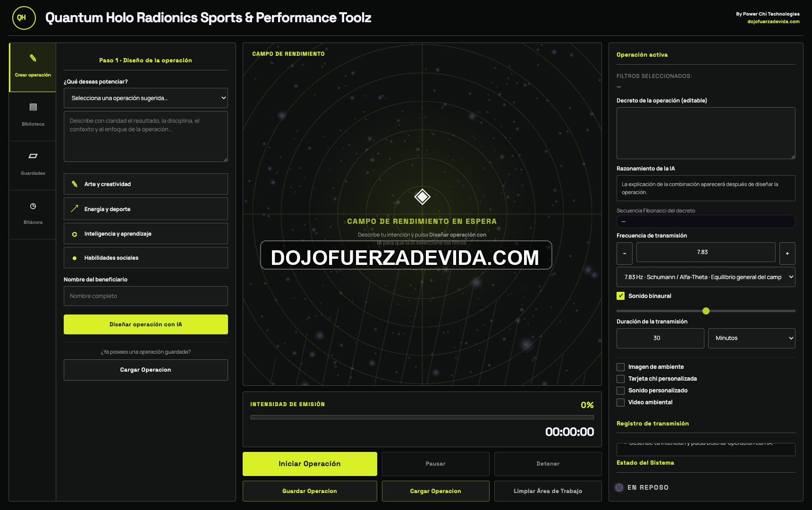
Task: Click the arrow icon of Energía y deporte
Action: coord(75,209)
